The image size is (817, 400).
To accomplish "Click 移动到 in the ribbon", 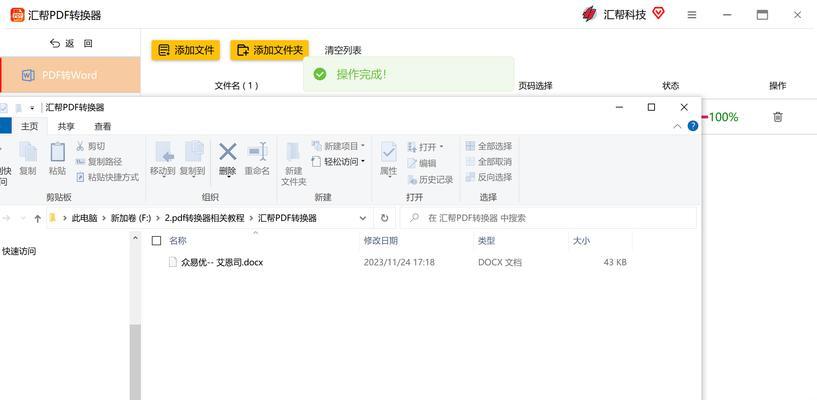I will coord(163,159).
